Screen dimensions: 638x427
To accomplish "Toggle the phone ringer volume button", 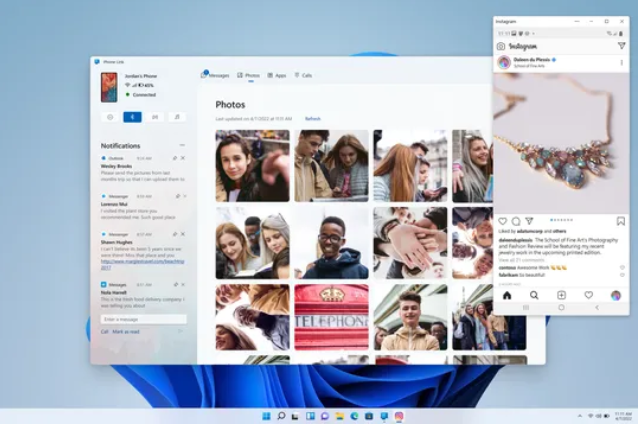I will click(155, 117).
